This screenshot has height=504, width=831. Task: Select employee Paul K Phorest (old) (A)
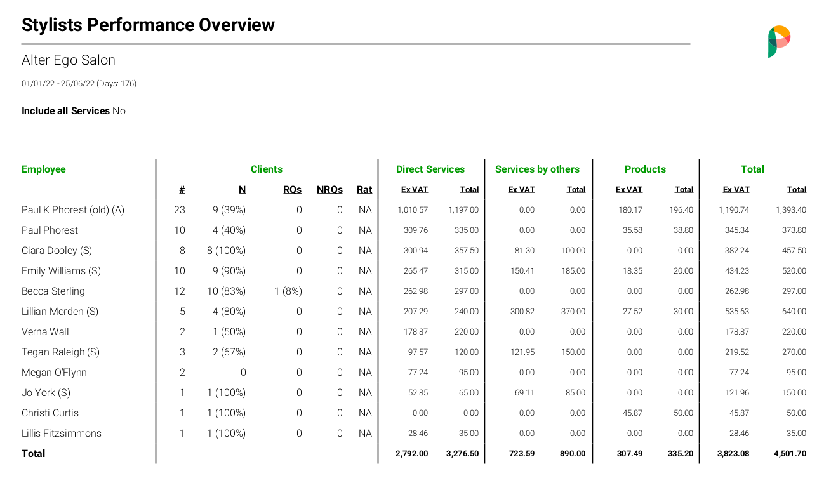point(73,210)
